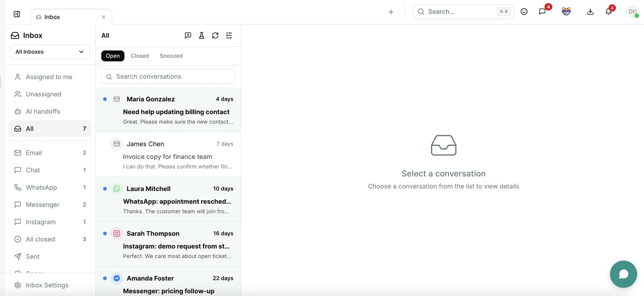
Task: Open Sarah Thompson Instagram demo request
Action: click(168, 244)
